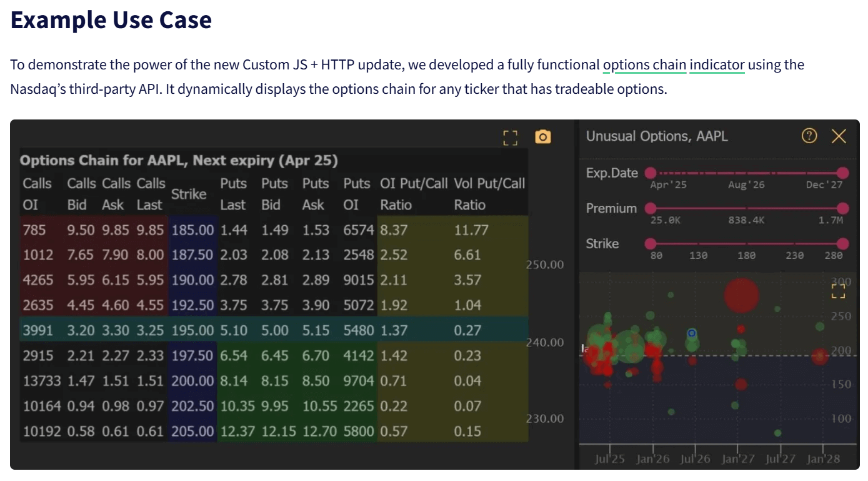
Task: Grab the Exp.Date slider left handle
Action: point(651,173)
